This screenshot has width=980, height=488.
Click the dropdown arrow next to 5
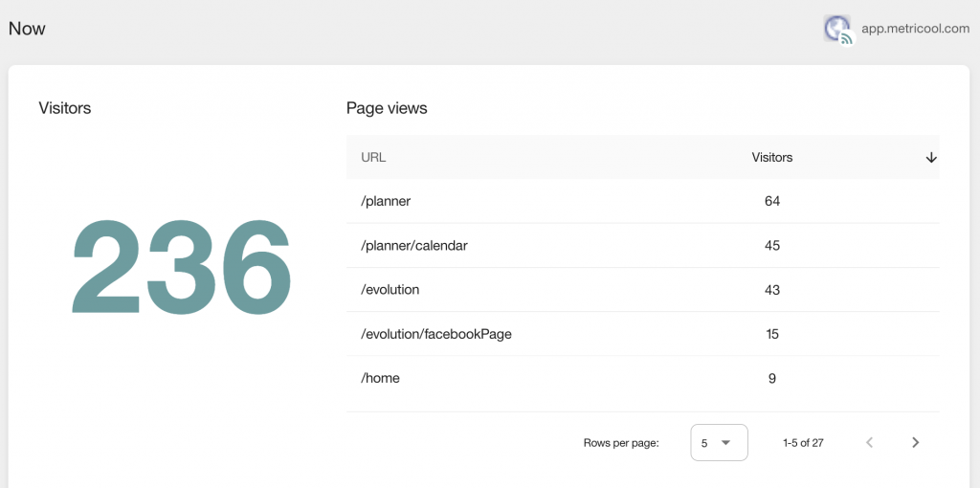tap(725, 442)
